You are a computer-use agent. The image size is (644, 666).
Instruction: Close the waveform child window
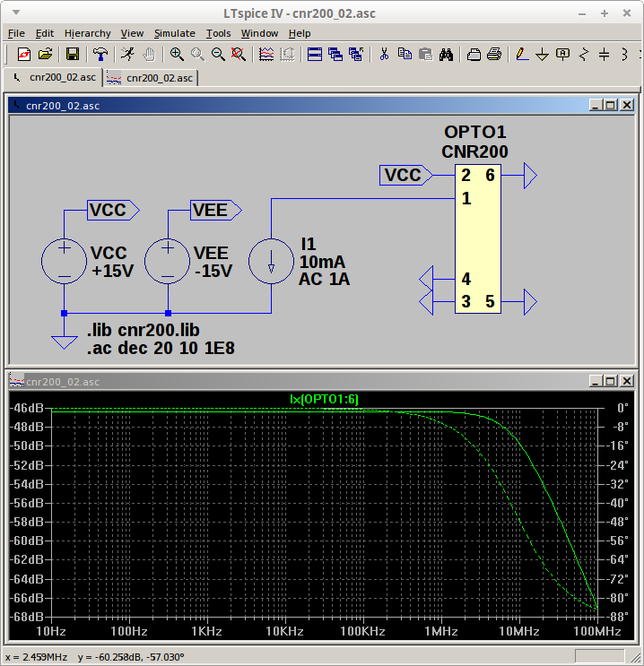coord(627,381)
